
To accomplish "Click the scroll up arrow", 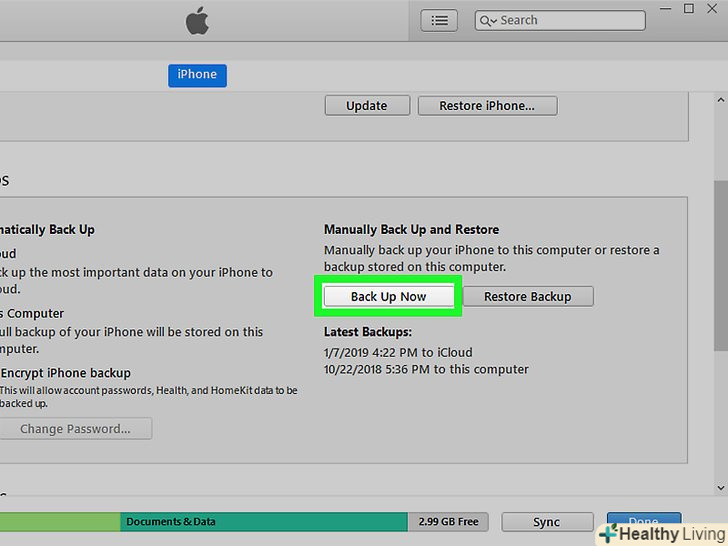I will click(x=721, y=100).
